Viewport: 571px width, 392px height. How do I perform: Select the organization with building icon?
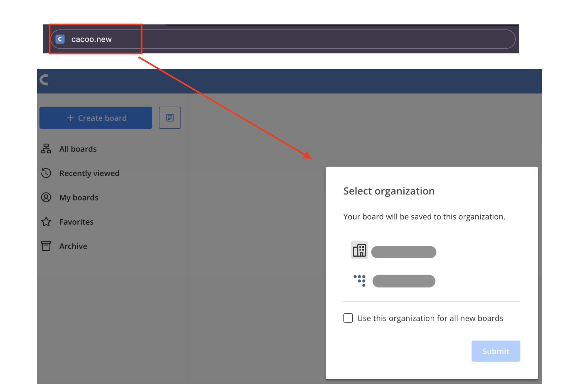[x=359, y=250]
